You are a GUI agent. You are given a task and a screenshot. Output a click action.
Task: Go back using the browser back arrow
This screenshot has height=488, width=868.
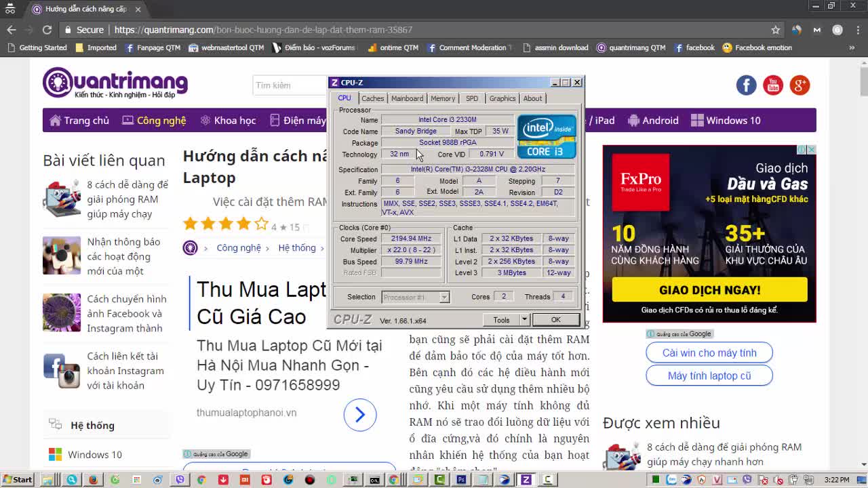click(x=12, y=30)
